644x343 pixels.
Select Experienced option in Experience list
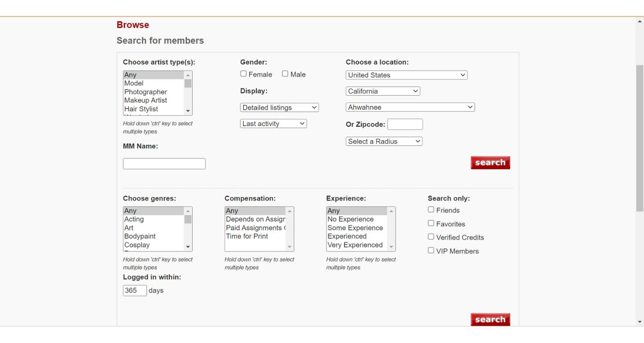pos(357,236)
